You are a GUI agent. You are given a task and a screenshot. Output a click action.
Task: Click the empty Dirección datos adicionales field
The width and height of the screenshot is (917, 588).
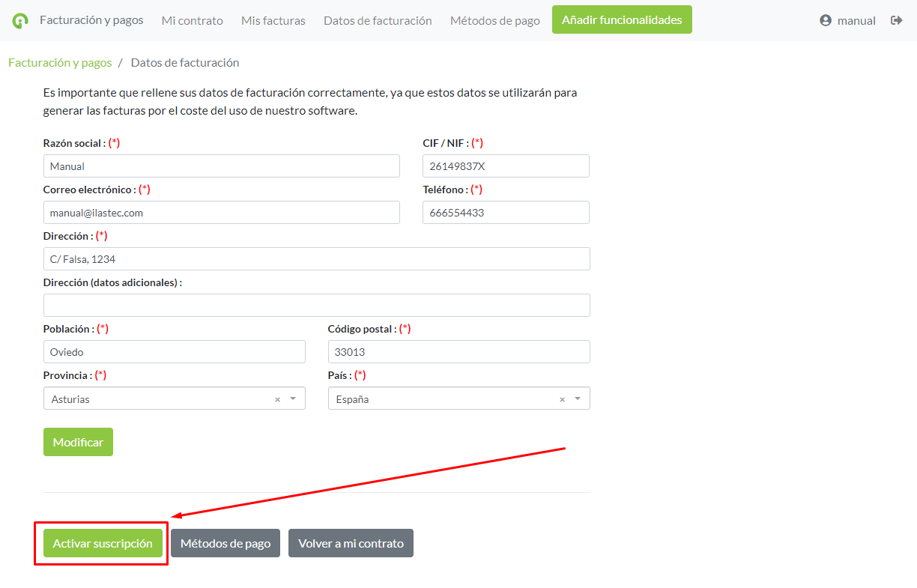(316, 306)
